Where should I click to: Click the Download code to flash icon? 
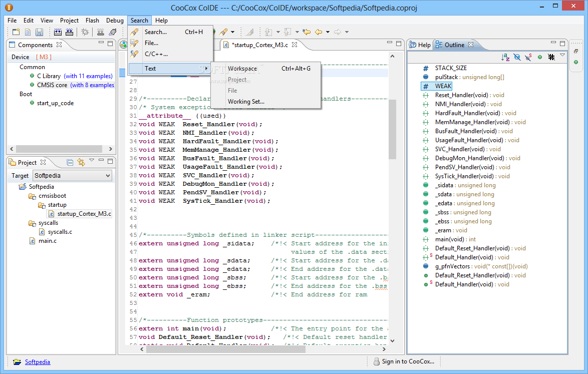click(101, 32)
